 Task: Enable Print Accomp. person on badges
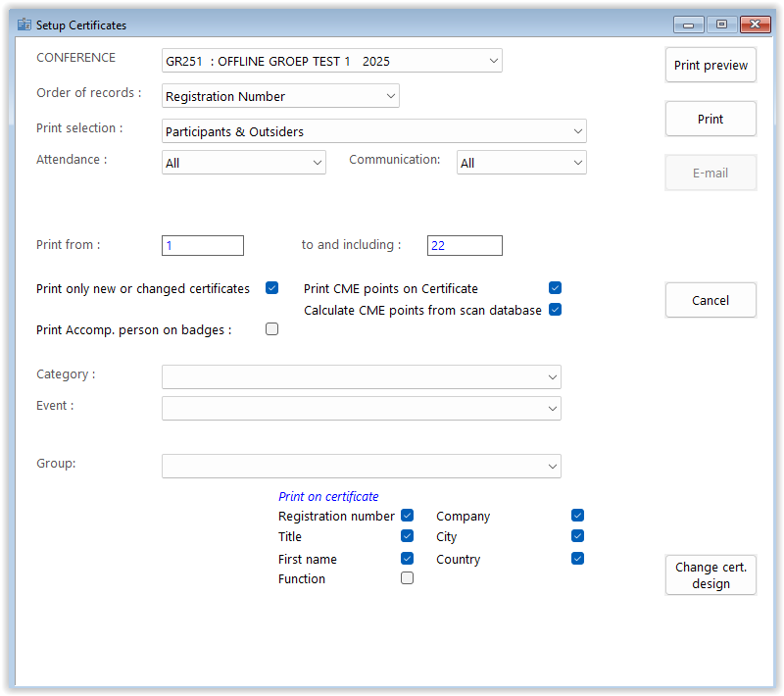click(x=272, y=329)
